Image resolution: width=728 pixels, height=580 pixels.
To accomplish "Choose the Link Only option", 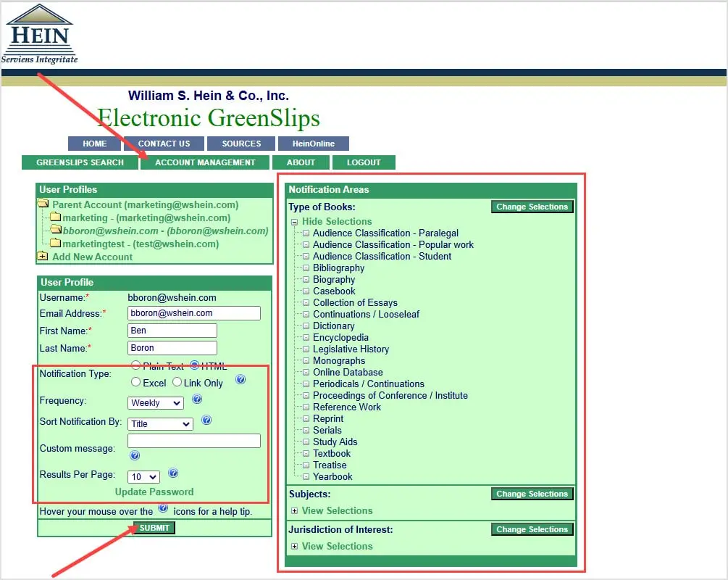I will (177, 382).
